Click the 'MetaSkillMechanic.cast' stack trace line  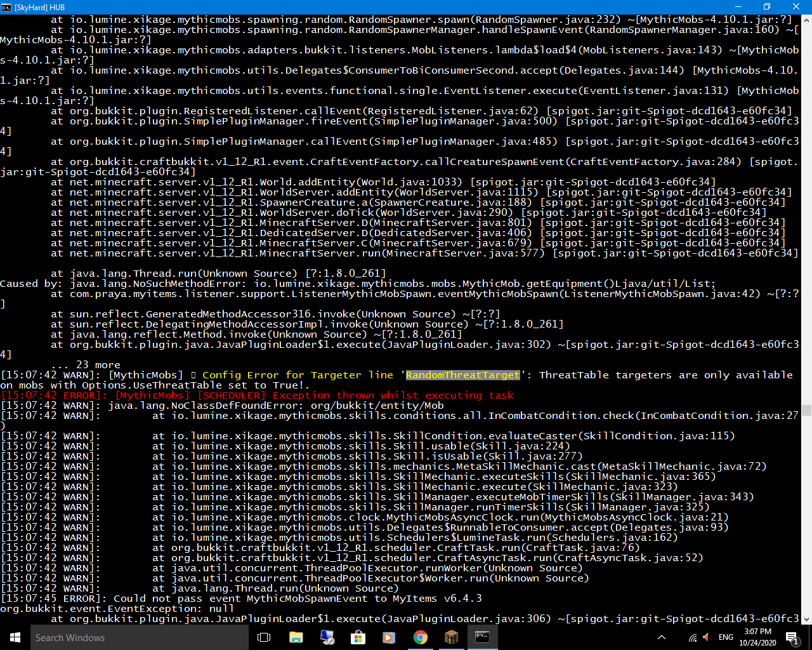click(383, 467)
